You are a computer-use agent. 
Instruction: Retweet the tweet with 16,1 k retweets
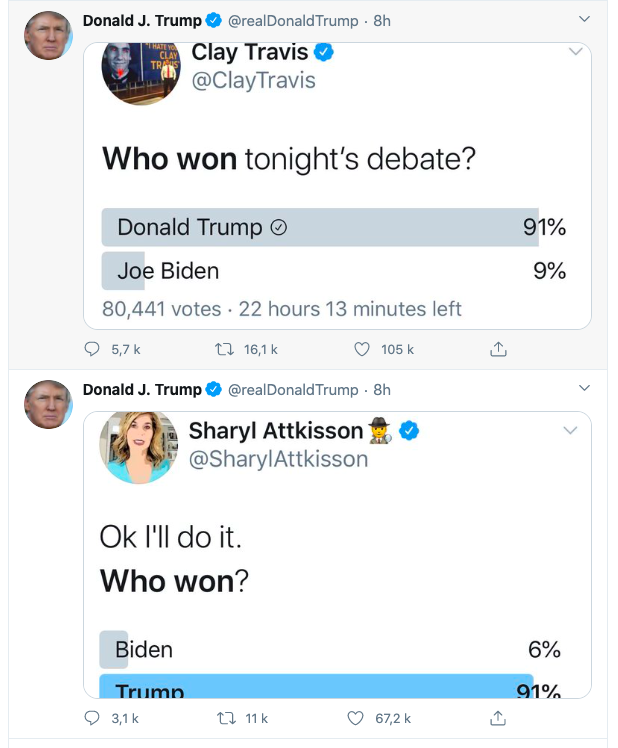coord(226,349)
